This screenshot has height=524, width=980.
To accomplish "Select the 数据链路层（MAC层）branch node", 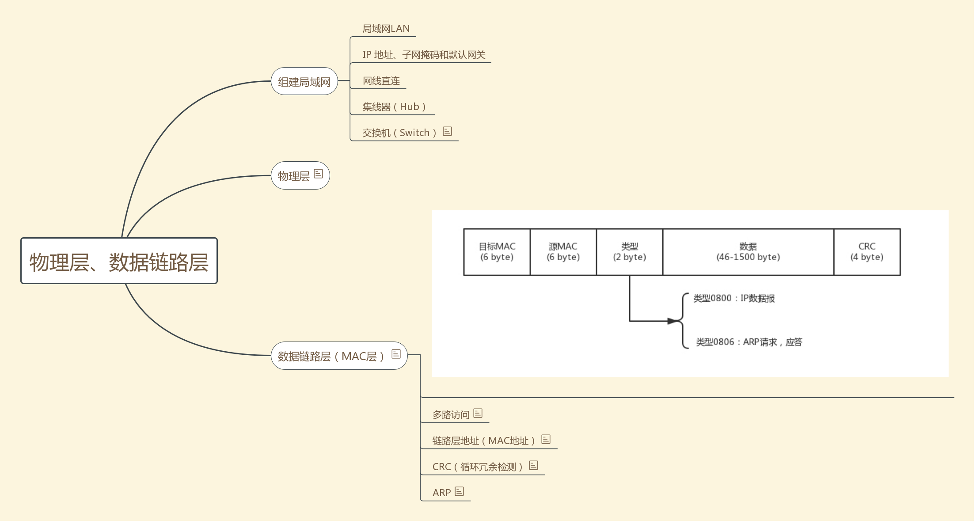I will pos(339,356).
